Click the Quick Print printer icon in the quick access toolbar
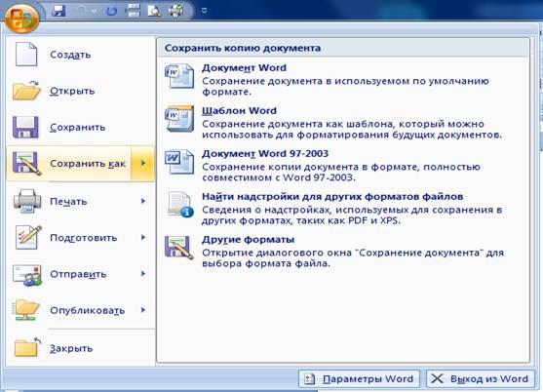This screenshot has height=392, width=543. pos(175,11)
